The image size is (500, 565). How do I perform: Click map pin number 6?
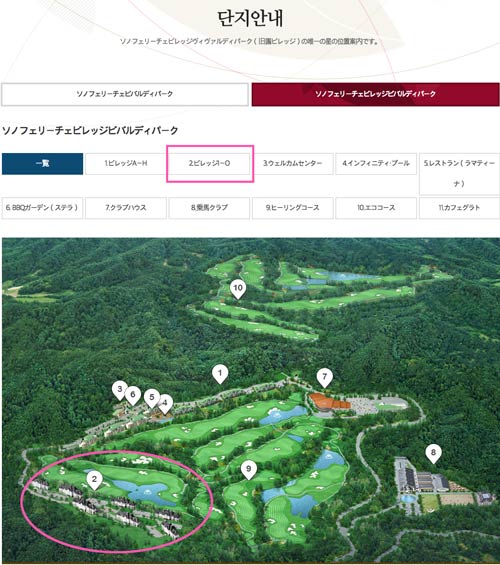click(133, 396)
